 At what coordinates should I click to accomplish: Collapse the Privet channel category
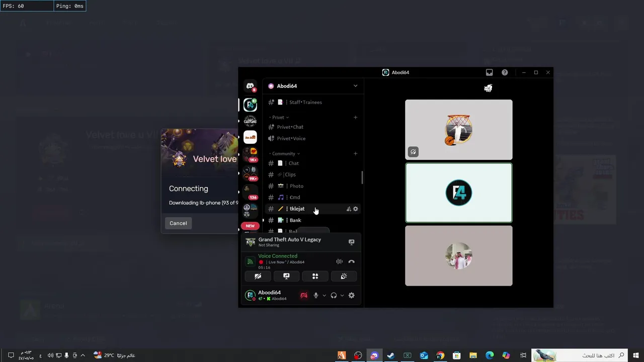click(279, 117)
